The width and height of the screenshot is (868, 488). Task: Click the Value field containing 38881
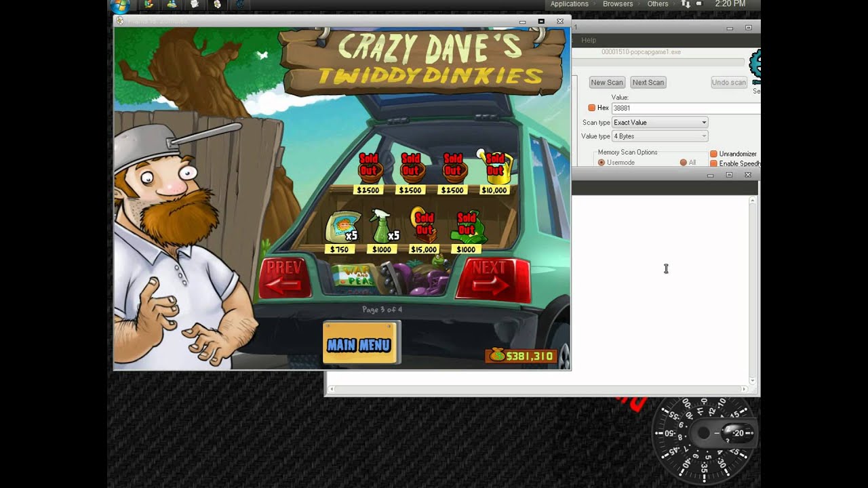pos(685,108)
